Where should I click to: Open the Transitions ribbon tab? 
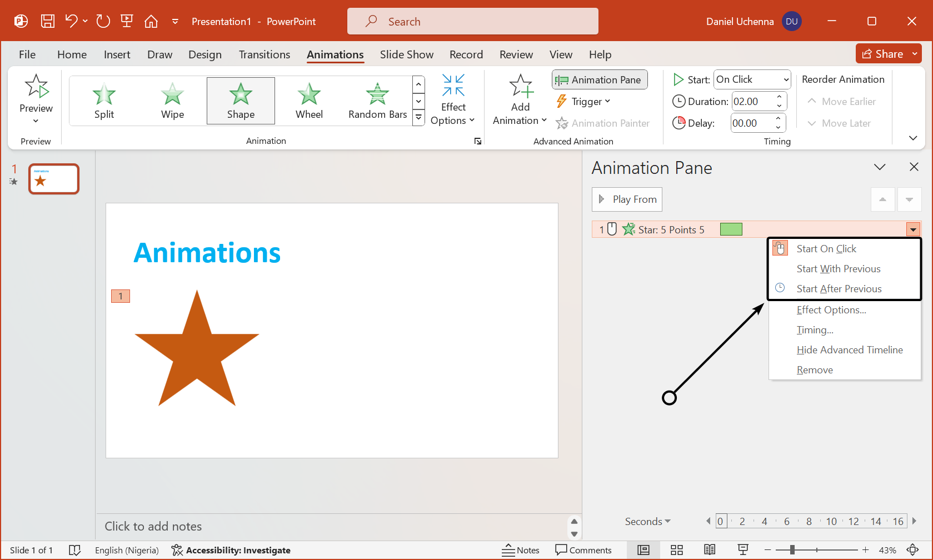click(265, 54)
